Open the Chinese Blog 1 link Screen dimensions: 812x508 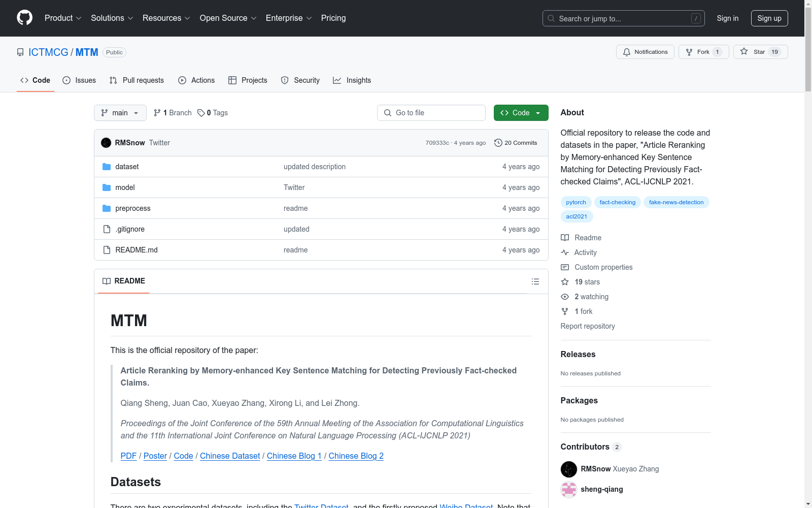(x=294, y=456)
